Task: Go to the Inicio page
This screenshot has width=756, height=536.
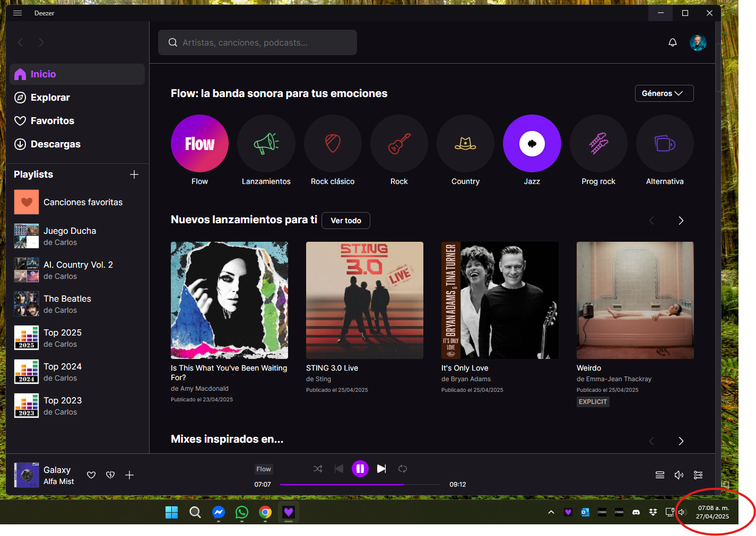Action: pos(77,74)
